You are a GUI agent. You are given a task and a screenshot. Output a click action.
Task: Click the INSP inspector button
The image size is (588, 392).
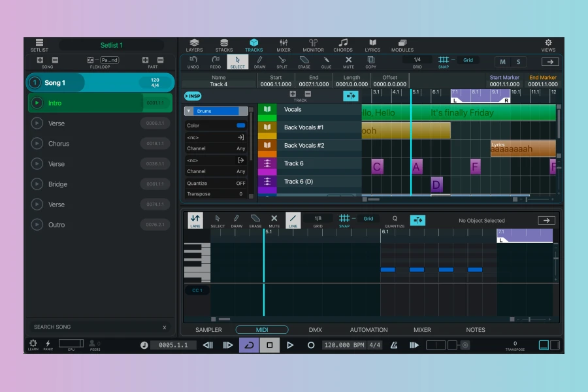193,96
